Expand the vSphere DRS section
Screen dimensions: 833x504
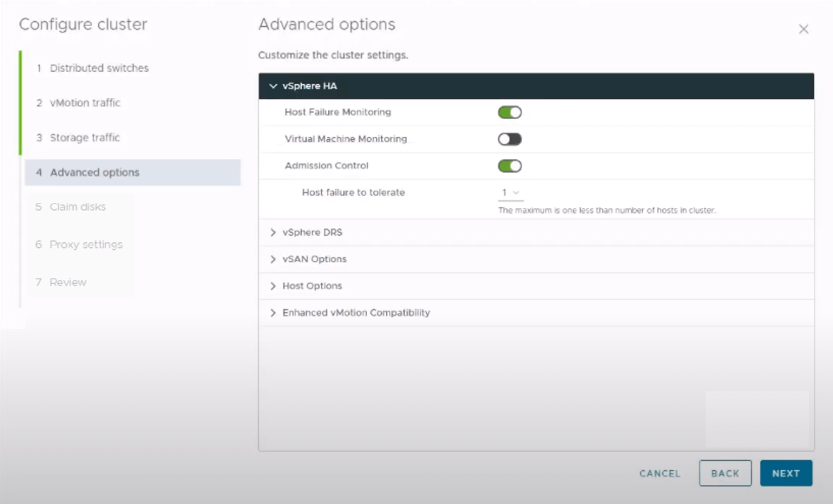tap(536, 232)
